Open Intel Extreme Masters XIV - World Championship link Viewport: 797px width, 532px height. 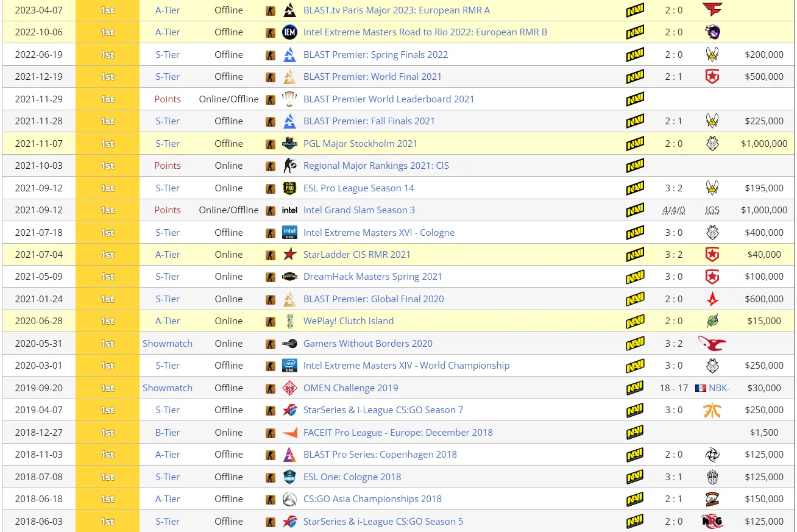pyautogui.click(x=406, y=366)
